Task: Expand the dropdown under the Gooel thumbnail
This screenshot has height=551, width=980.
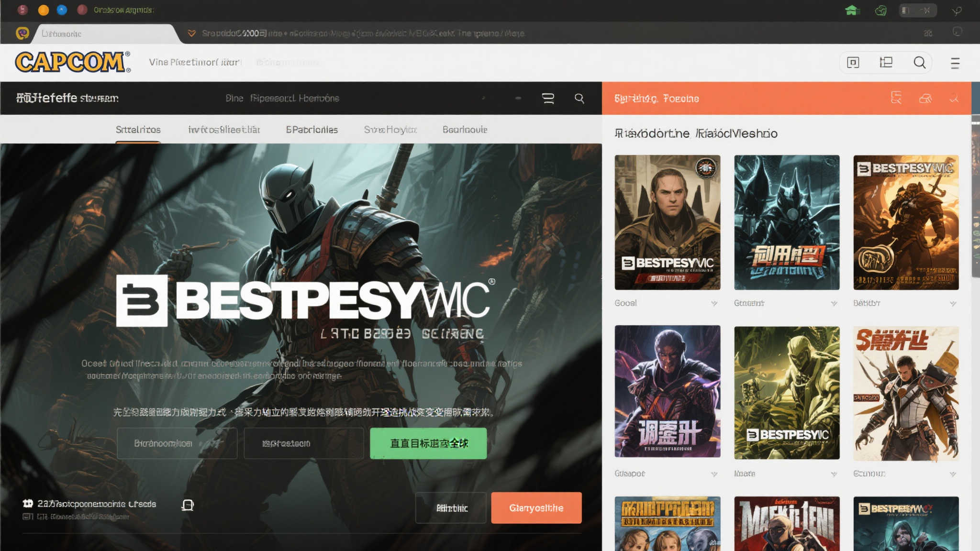Action: tap(715, 303)
